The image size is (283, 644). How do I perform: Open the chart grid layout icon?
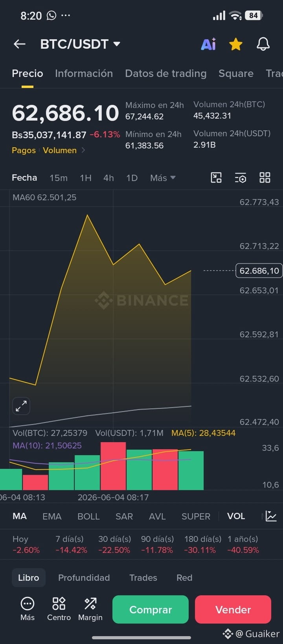click(265, 178)
